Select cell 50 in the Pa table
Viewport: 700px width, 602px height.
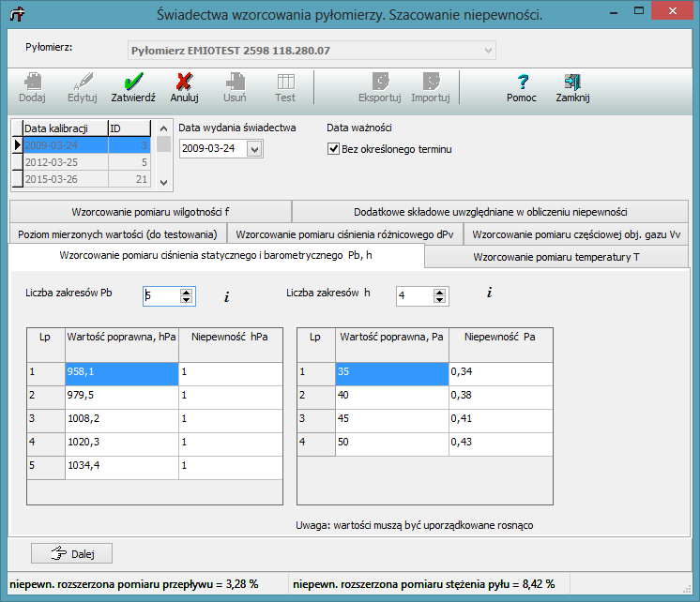[x=392, y=444]
